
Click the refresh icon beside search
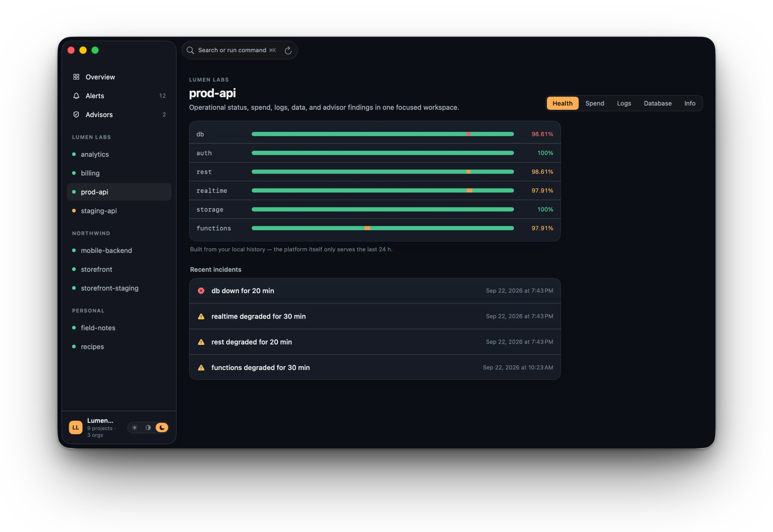point(288,50)
